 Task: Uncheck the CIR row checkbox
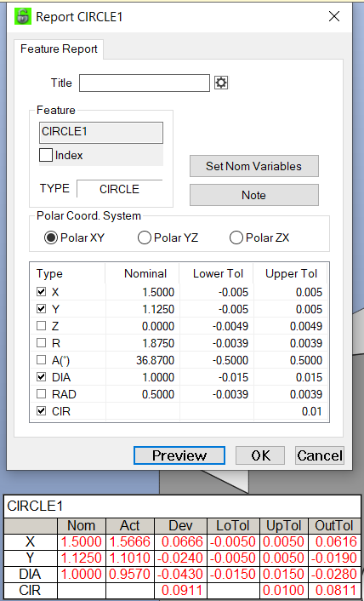41,411
